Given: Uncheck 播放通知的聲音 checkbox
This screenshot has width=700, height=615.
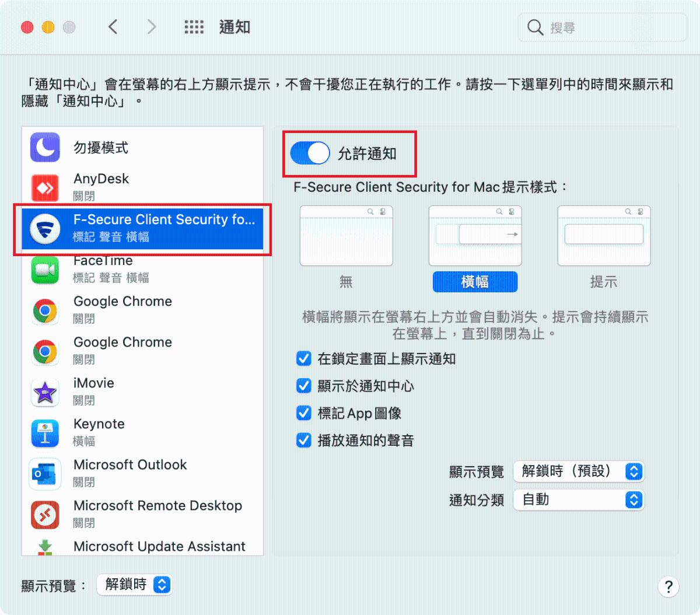Looking at the screenshot, I should coord(304,440).
